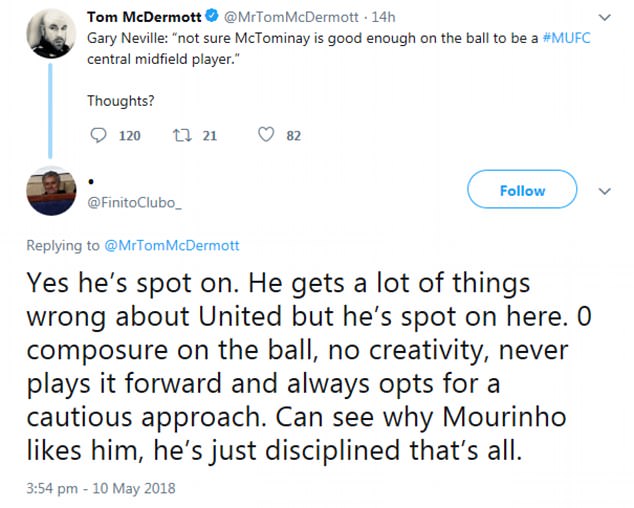Click the 14h tweet timestamp

coord(384,17)
